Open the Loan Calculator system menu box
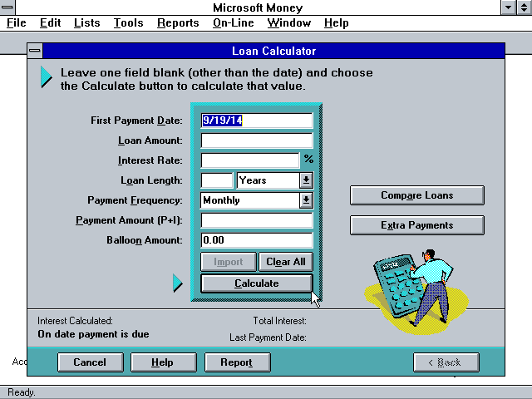 click(35, 52)
